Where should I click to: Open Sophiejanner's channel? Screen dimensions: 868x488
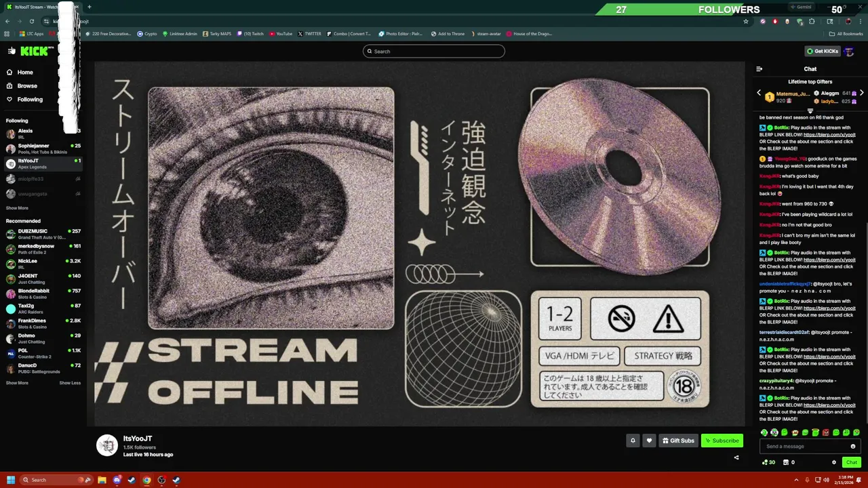[43, 148]
